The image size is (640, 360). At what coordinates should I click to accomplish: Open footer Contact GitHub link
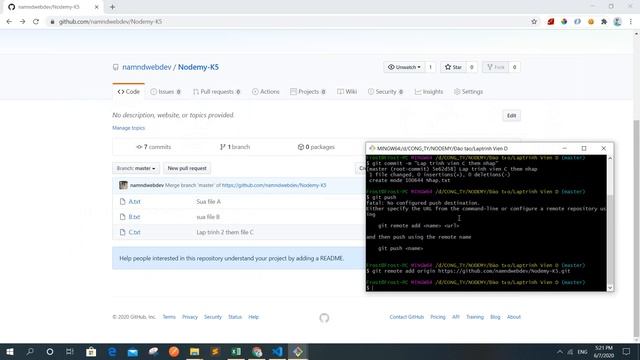point(407,317)
